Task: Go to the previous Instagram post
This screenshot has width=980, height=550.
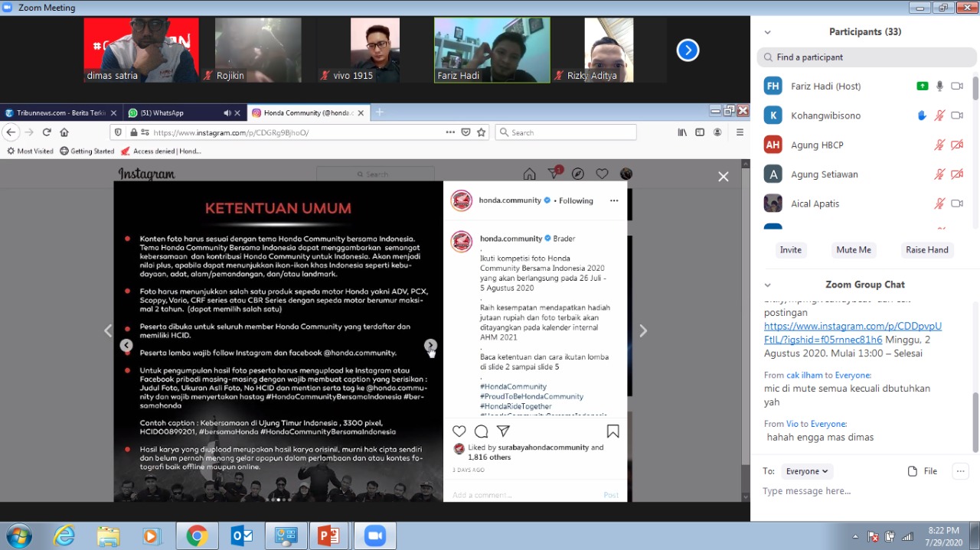Action: [x=108, y=330]
